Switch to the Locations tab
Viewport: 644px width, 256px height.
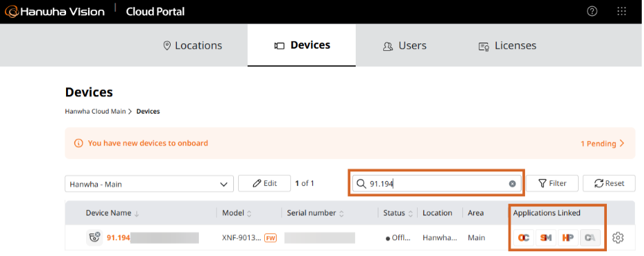click(x=193, y=45)
